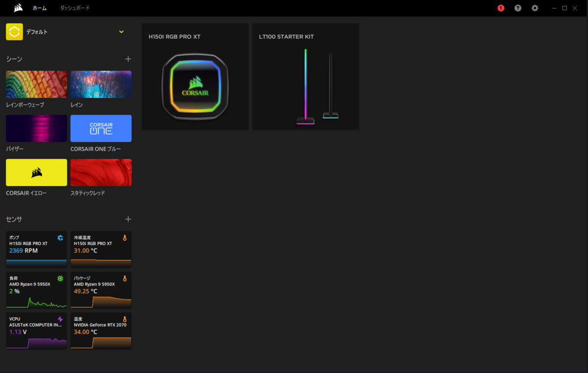Switch to the ホーム tab
This screenshot has width=588, height=373.
pyautogui.click(x=40, y=8)
